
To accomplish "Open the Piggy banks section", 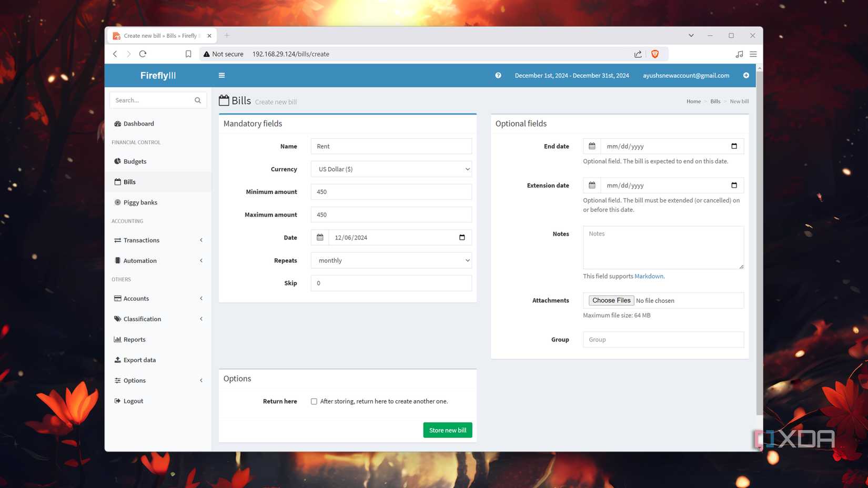I will (140, 202).
